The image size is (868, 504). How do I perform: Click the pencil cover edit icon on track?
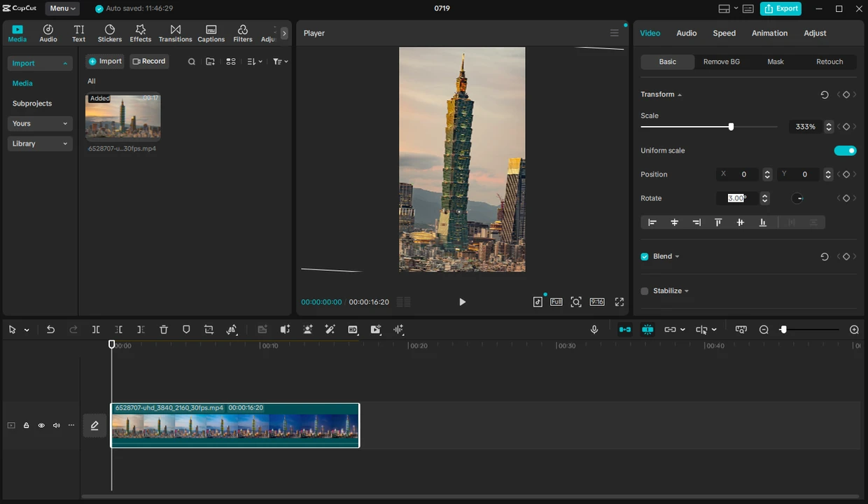(x=94, y=426)
